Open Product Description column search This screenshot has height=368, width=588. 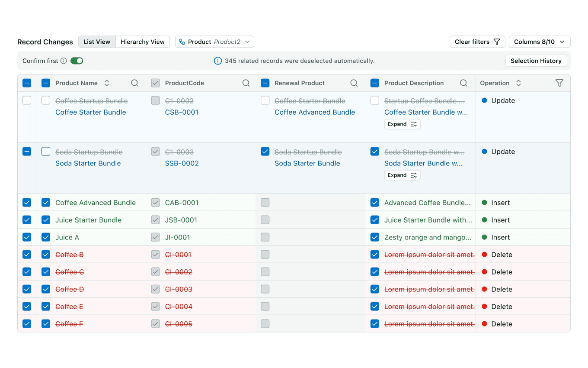tap(463, 83)
